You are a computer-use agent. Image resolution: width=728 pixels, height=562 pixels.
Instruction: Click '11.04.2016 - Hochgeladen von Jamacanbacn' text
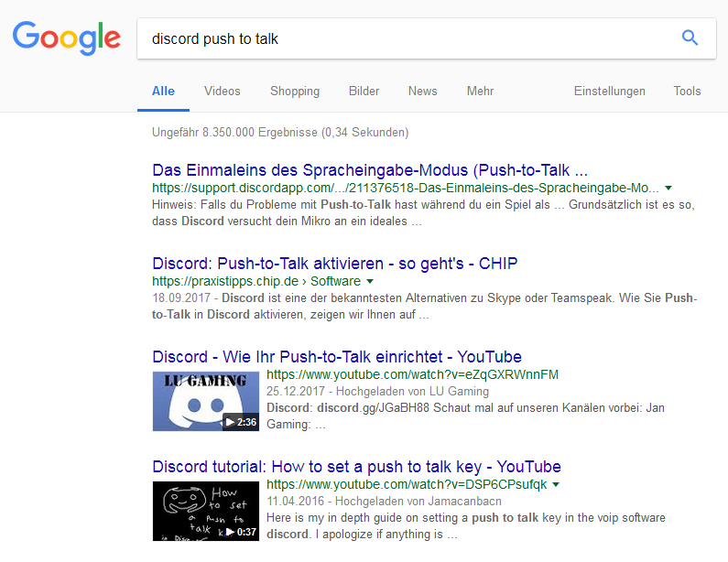click(384, 502)
